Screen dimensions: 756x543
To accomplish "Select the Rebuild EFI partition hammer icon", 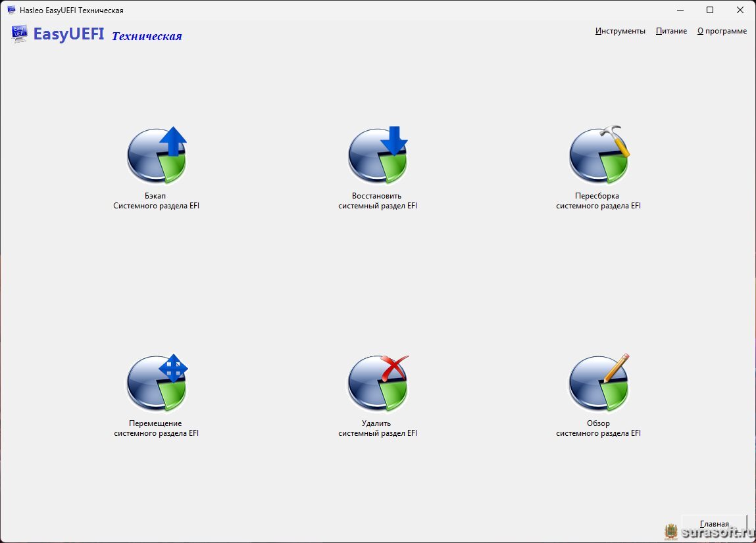I will [599, 155].
